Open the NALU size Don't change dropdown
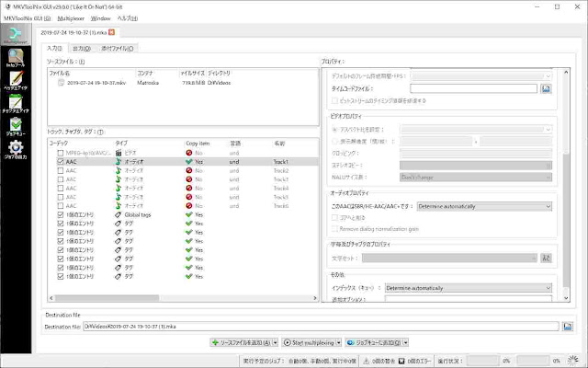Viewport: 588px width, 368px height. tap(476, 178)
